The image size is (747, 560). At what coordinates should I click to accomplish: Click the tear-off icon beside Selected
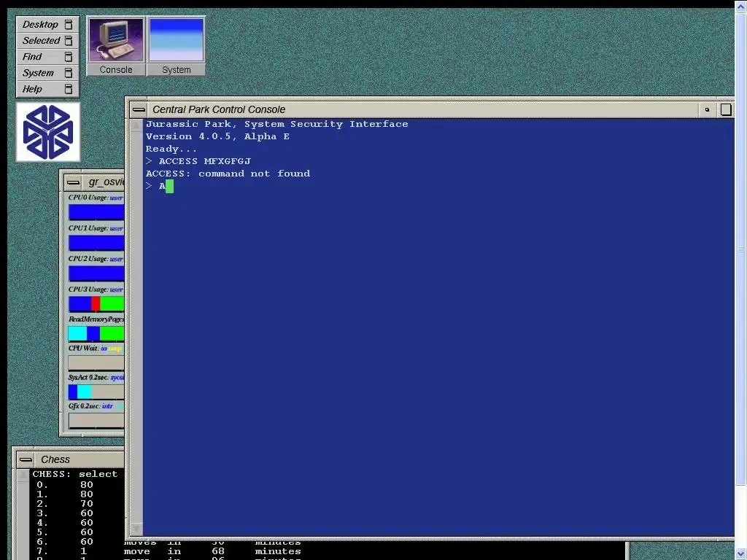point(69,41)
